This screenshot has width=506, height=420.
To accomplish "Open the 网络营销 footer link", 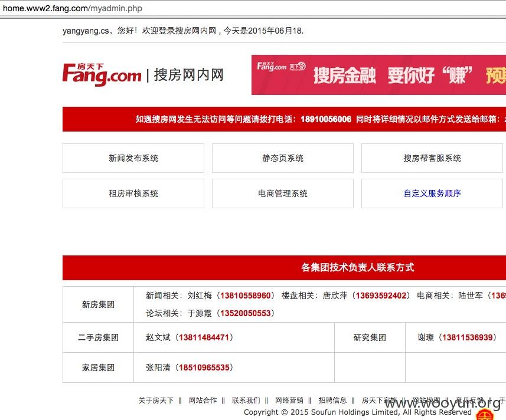I will pyautogui.click(x=289, y=401).
